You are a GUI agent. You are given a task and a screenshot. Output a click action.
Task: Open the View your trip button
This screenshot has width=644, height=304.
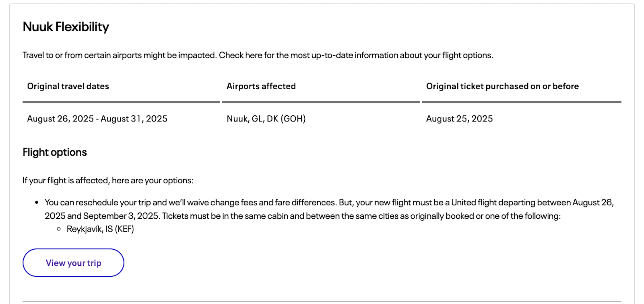(73, 263)
